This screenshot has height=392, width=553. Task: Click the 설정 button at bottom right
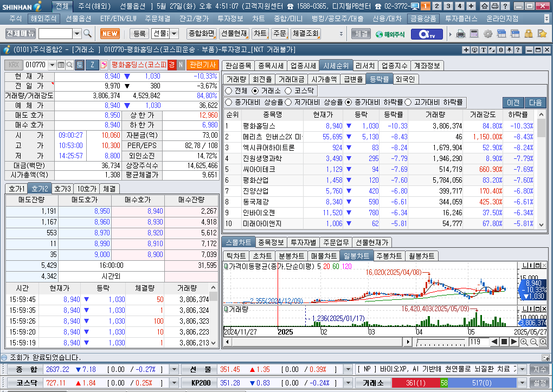pyautogui.click(x=539, y=383)
